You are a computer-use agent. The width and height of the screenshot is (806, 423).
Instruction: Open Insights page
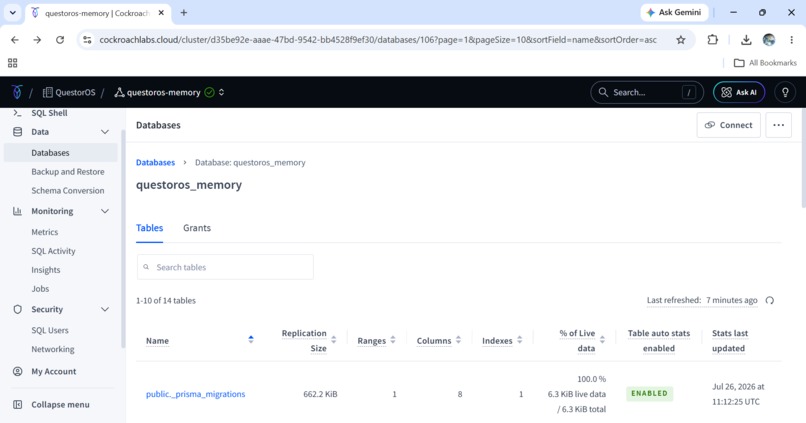click(45, 270)
